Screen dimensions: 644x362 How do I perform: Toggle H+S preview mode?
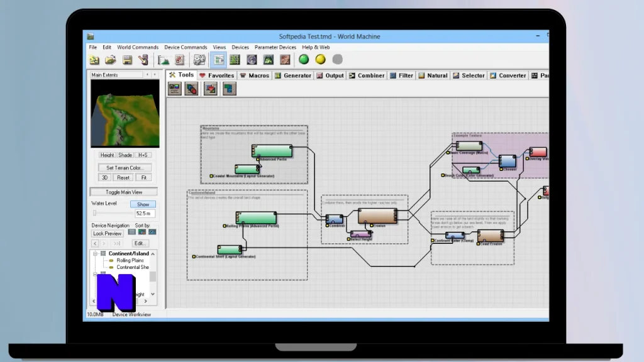point(143,155)
